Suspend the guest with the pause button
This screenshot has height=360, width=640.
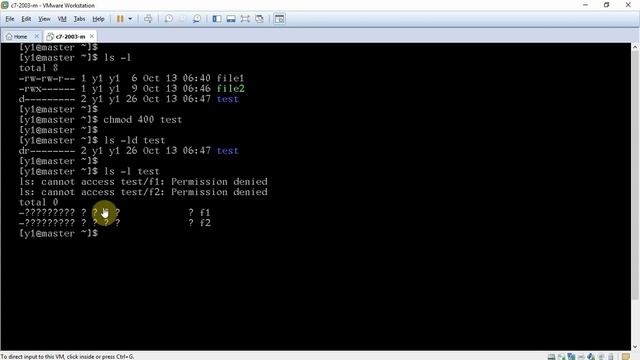120,19
